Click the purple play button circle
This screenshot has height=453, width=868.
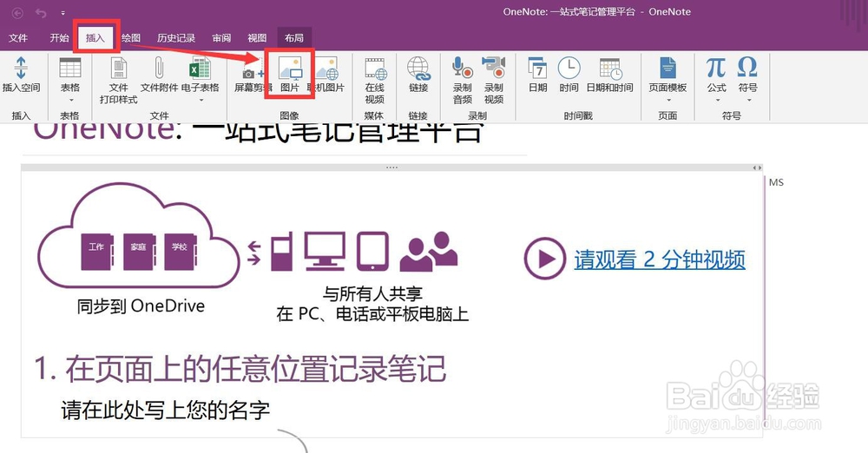tap(545, 258)
